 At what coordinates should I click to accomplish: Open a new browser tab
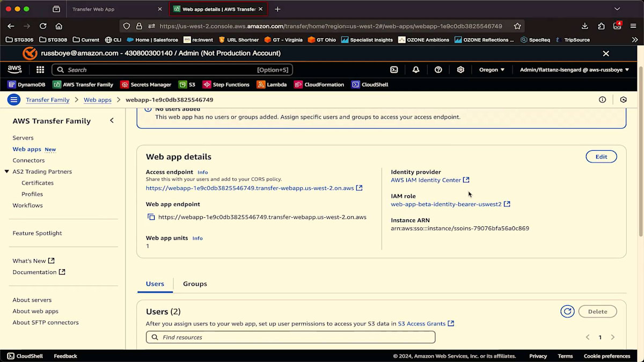tap(277, 9)
